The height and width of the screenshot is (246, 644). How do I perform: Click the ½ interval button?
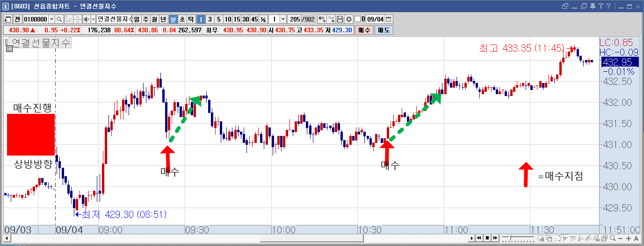pyautogui.click(x=263, y=19)
